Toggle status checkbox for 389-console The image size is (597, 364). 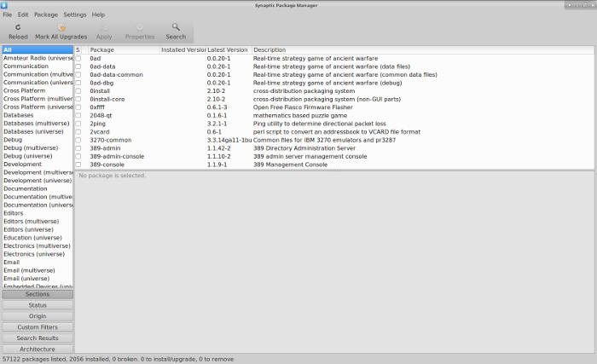[x=78, y=165]
